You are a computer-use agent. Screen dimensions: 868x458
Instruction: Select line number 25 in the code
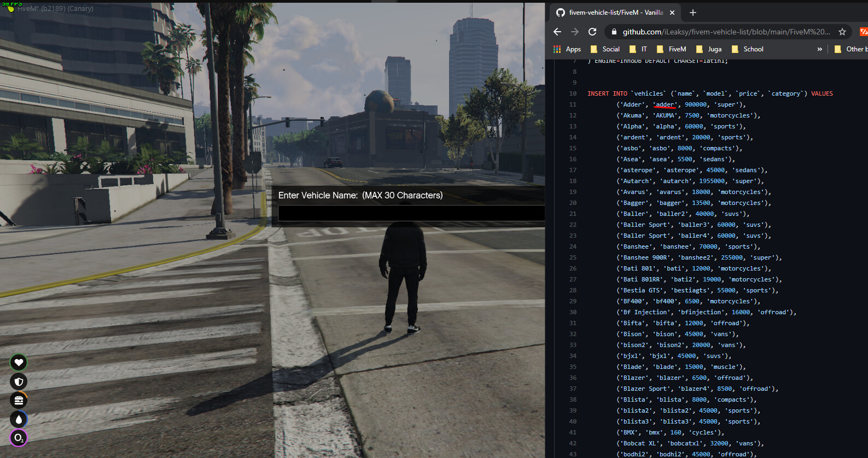point(573,257)
